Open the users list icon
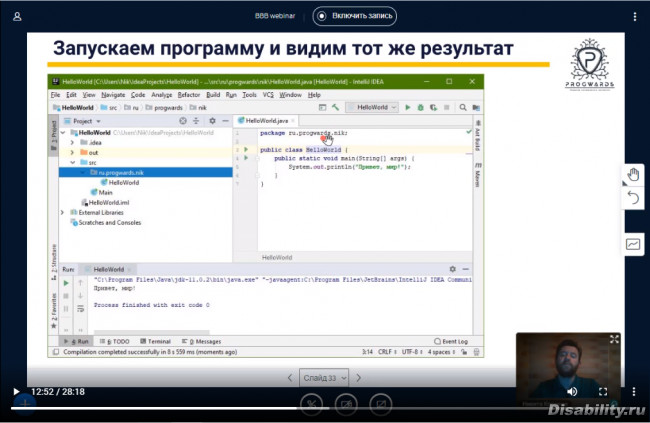Viewport: 650px width, 423px height. [17, 17]
